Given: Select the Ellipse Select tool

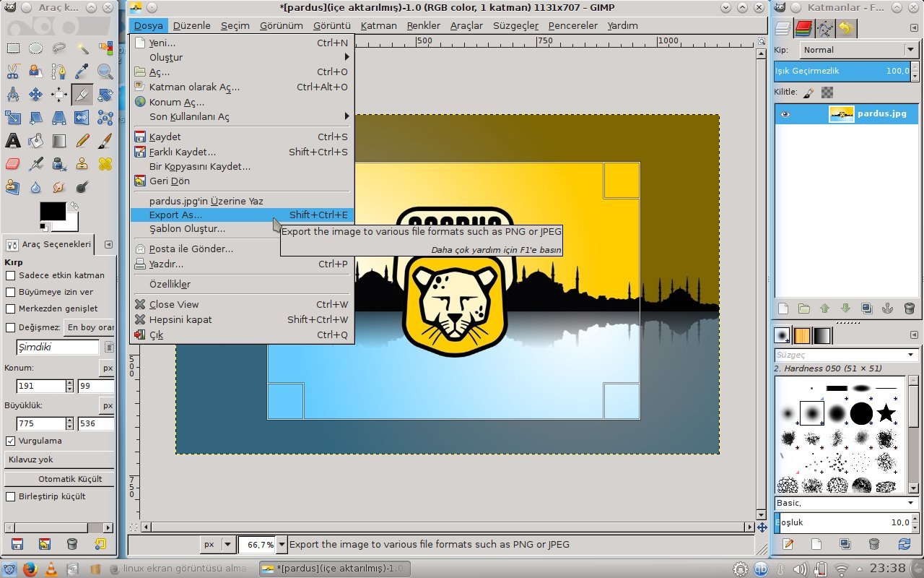Looking at the screenshot, I should point(36,48).
